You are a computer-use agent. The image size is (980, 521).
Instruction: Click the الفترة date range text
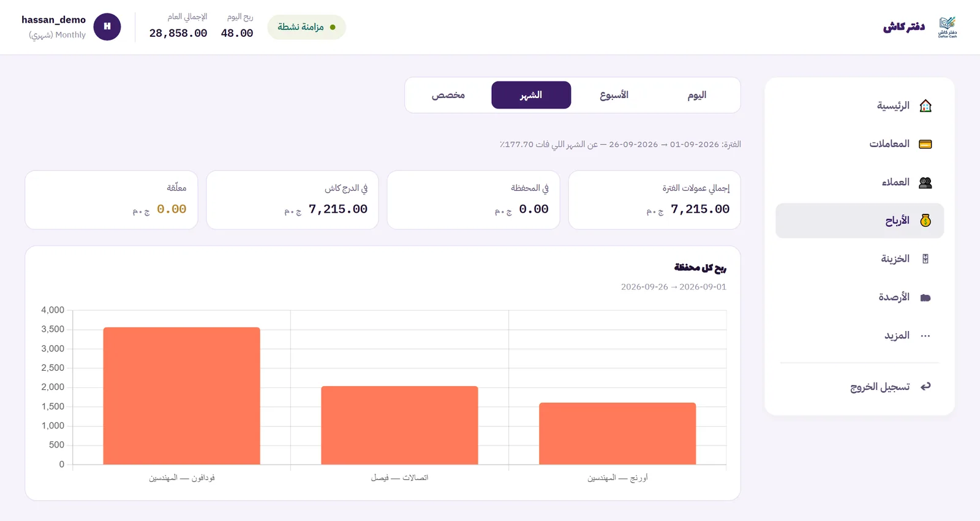[620, 145]
